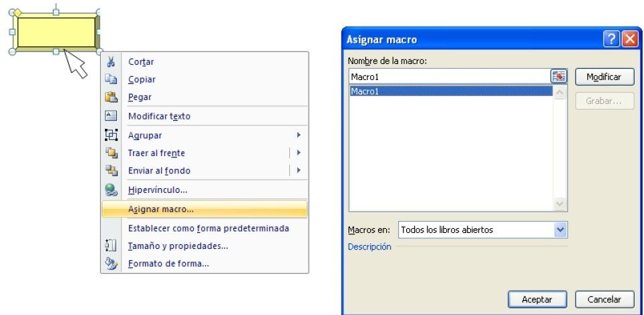The image size is (644, 315).
Task: Close the Asignar macro dialog
Action: point(629,39)
